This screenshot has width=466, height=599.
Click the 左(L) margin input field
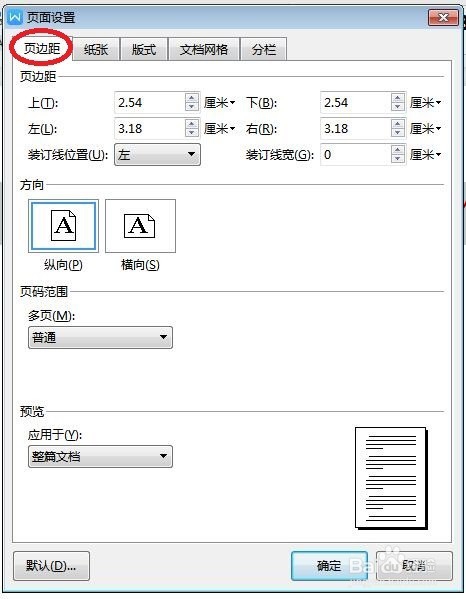coord(150,128)
